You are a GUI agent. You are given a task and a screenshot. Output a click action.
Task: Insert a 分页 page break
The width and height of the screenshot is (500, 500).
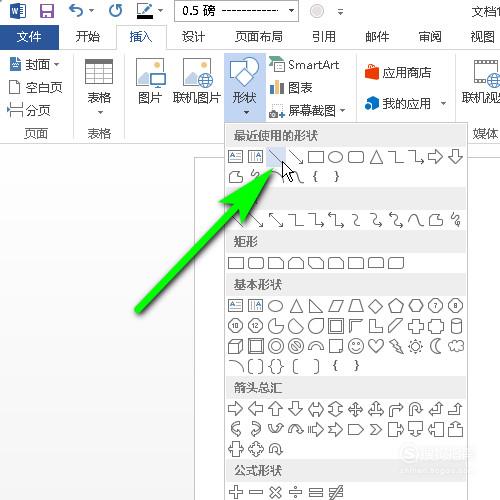[x=29, y=110]
